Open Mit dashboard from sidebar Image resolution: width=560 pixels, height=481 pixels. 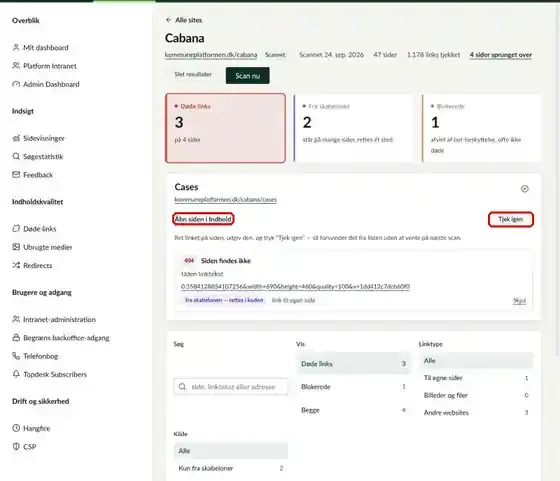tap(45, 47)
